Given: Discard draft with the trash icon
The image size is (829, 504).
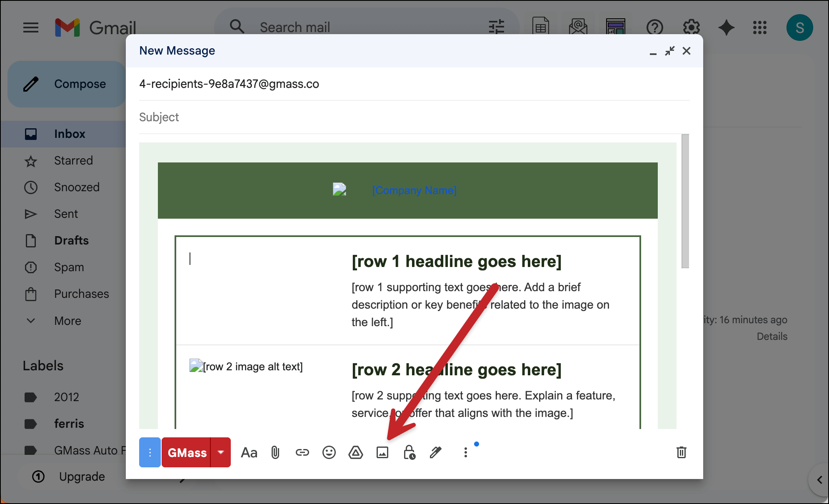Looking at the screenshot, I should tap(681, 452).
